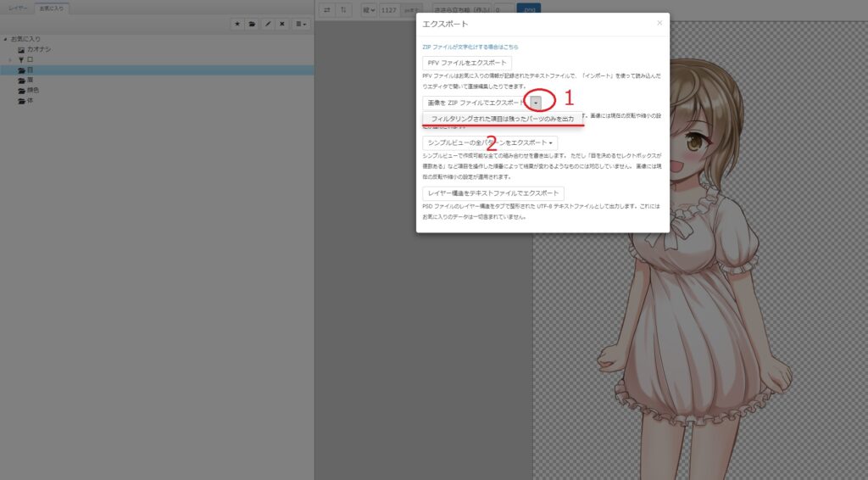
Task: Select the 口 filter item in tree
Action: point(30,60)
